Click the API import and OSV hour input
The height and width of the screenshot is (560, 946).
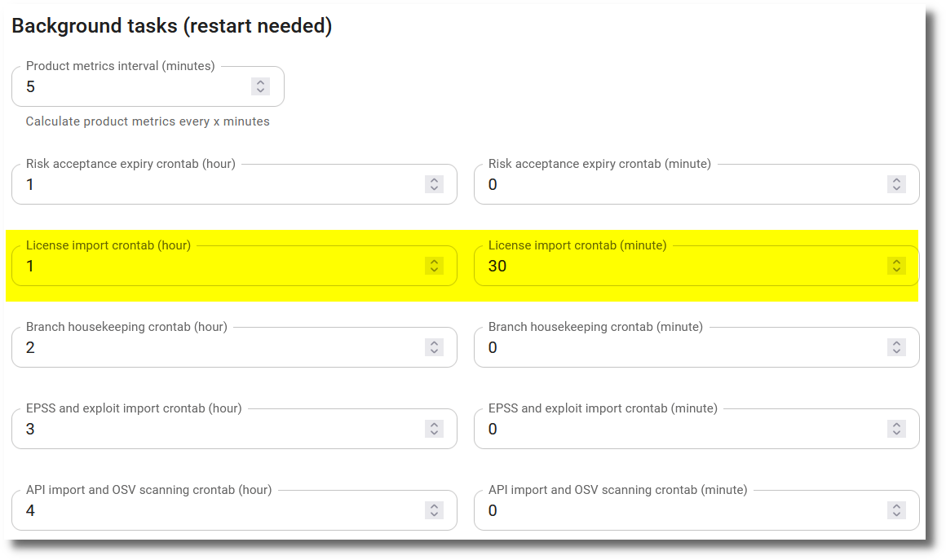pos(204,510)
